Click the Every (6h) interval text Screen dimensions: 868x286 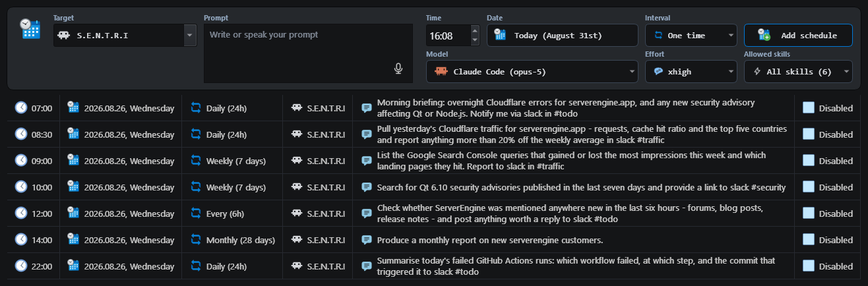point(225,214)
